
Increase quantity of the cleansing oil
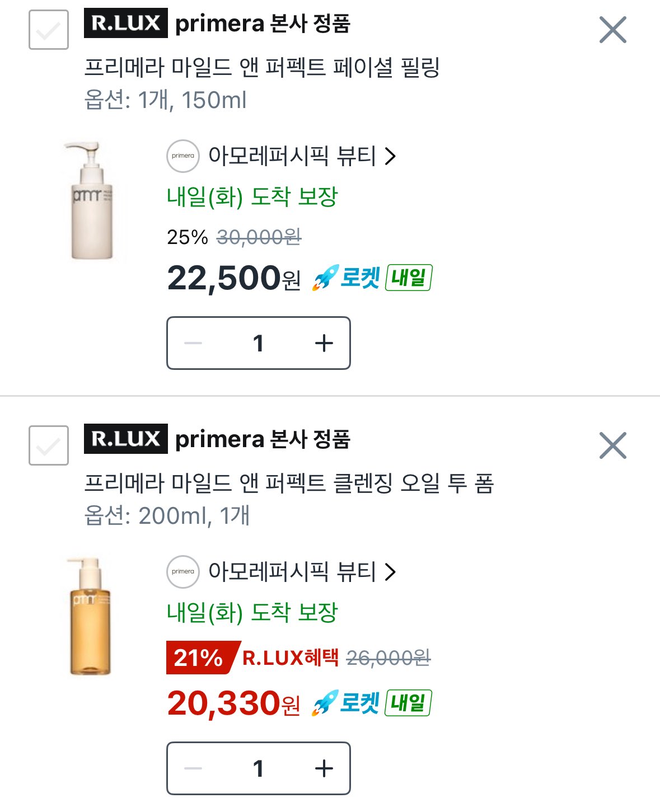(324, 768)
